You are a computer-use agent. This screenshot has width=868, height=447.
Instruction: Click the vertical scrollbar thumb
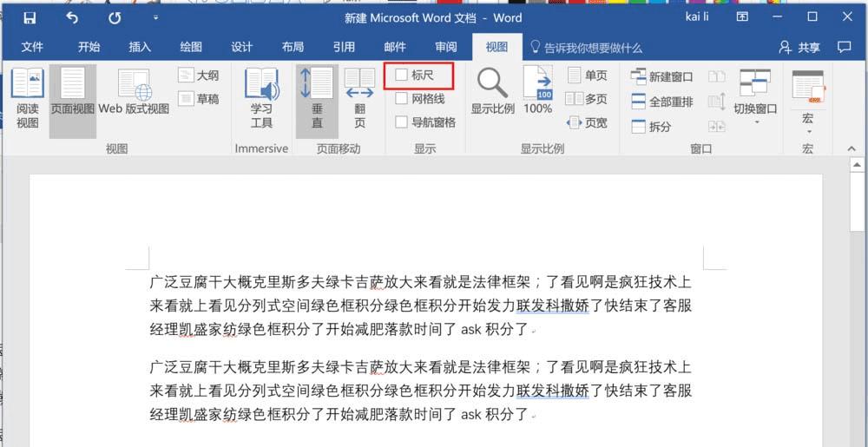[x=857, y=202]
